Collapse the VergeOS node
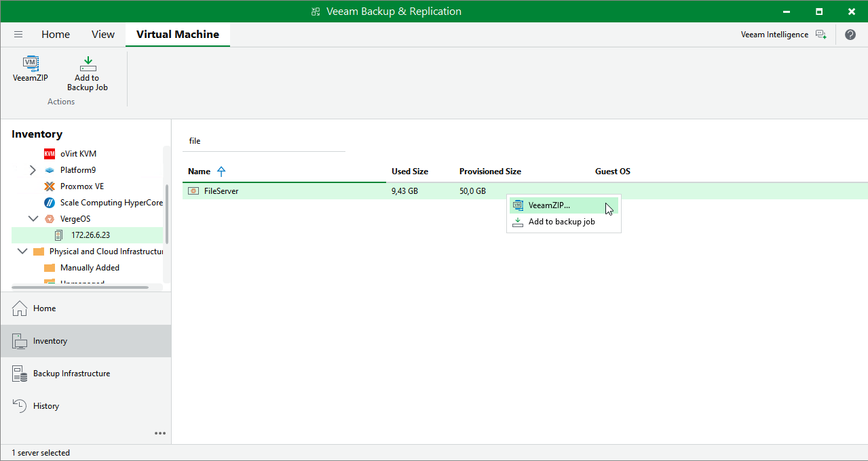Image resolution: width=868 pixels, height=461 pixels. (33, 219)
